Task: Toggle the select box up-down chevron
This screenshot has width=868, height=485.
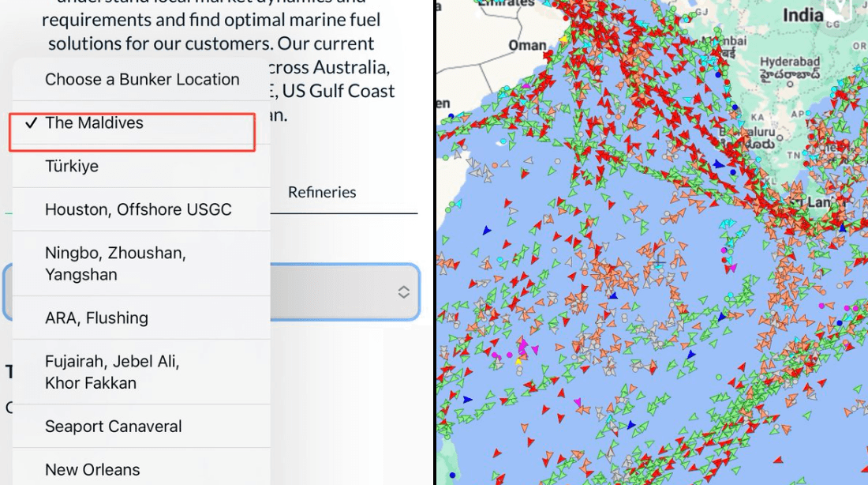Action: coord(403,291)
